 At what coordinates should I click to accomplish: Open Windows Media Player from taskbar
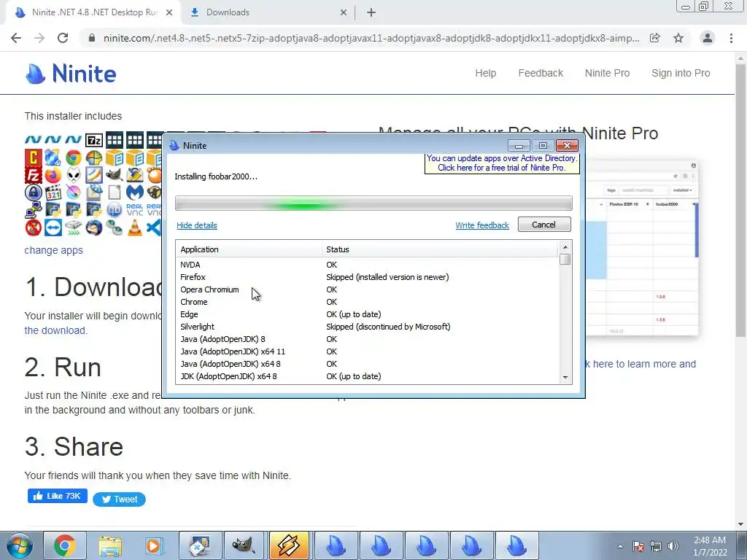[155, 545]
